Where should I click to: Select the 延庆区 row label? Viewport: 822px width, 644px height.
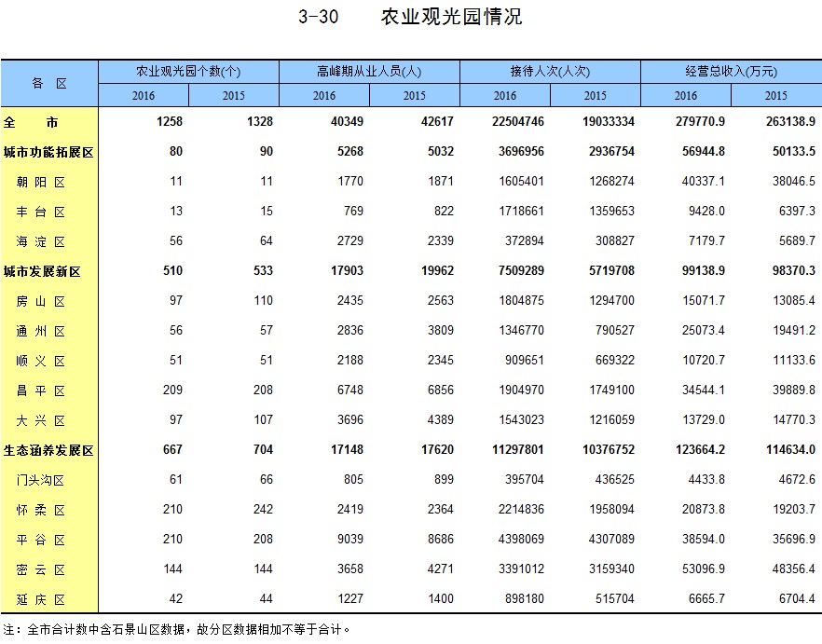click(x=41, y=599)
